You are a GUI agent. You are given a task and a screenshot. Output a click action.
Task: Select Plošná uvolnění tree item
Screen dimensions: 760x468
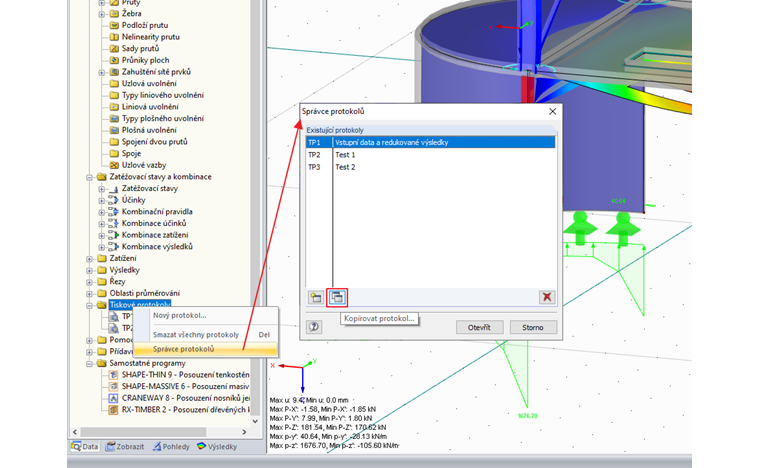coord(149,130)
